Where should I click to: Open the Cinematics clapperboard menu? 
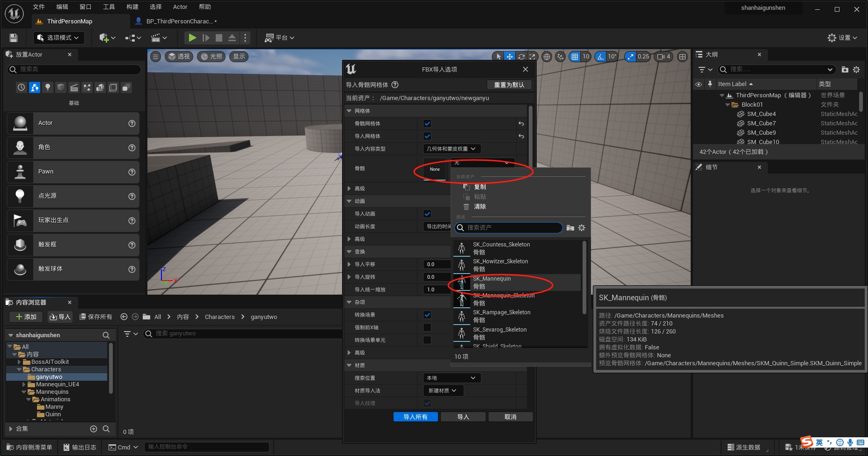coord(159,38)
